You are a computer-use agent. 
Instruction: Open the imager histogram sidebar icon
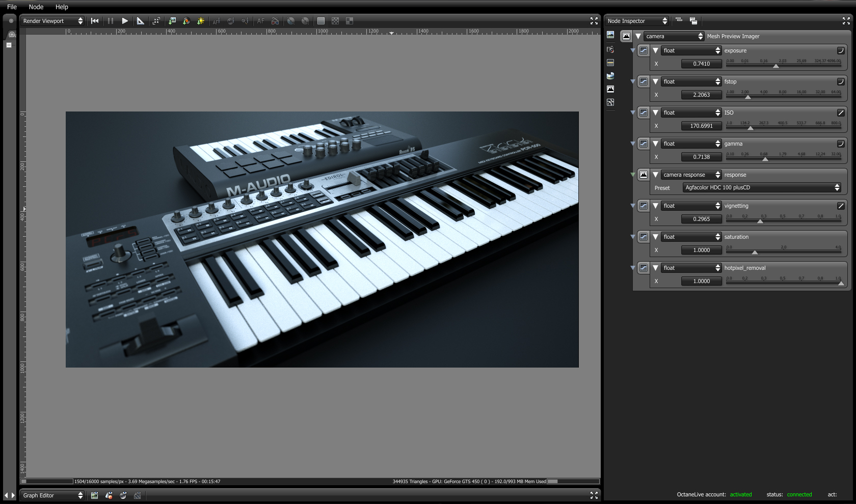point(610,89)
